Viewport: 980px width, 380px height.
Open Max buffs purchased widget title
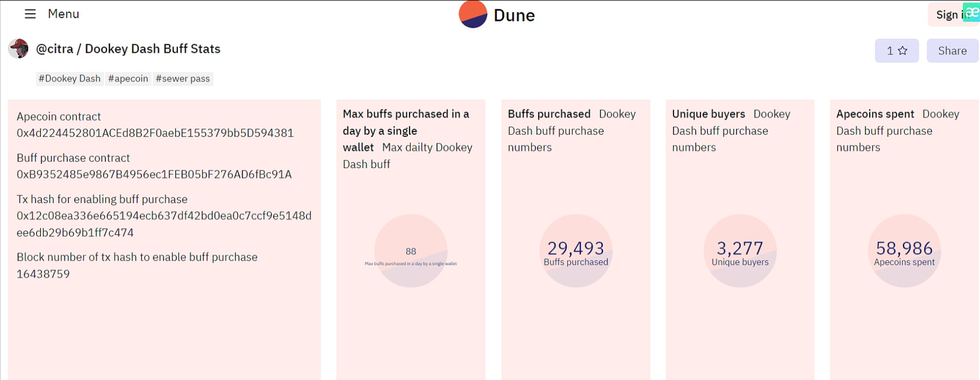point(406,122)
